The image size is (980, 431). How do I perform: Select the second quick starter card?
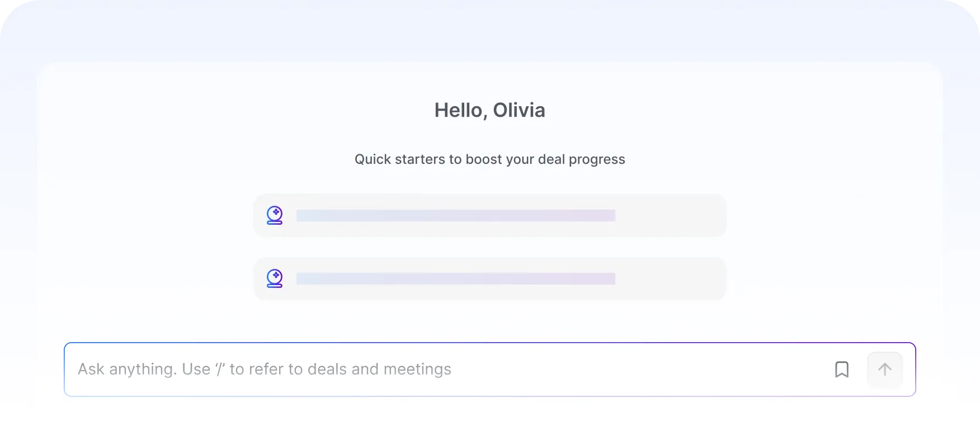coord(489,278)
